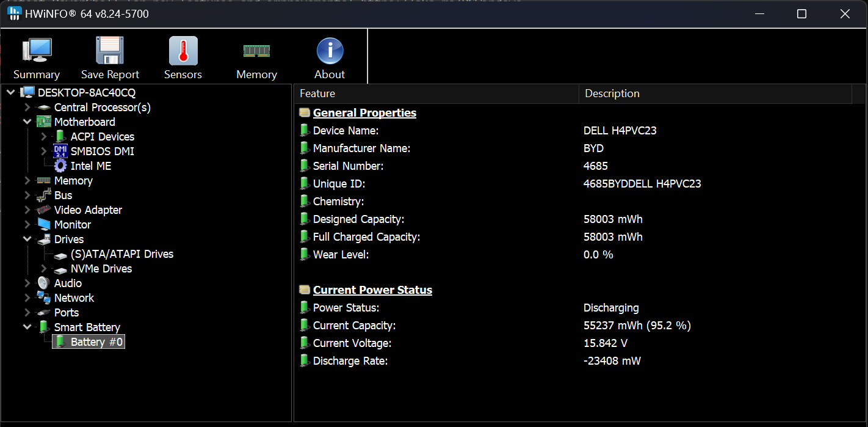Expand the Network node
This screenshot has height=427, width=868.
point(27,297)
